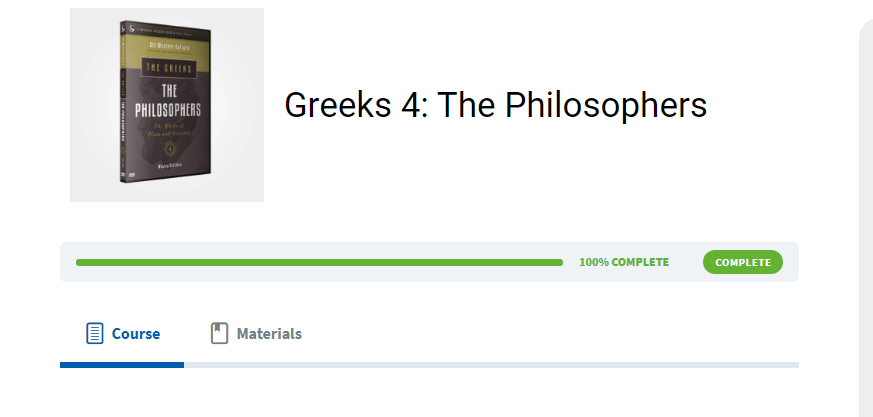The width and height of the screenshot is (873, 417).
Task: Click the 100% COMPLETE status text
Action: pyautogui.click(x=624, y=262)
